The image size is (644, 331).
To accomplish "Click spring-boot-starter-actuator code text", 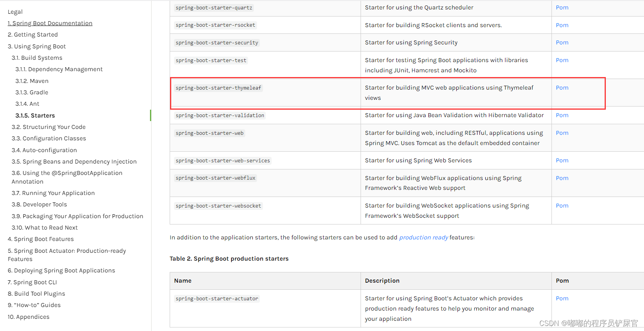I will [217, 299].
